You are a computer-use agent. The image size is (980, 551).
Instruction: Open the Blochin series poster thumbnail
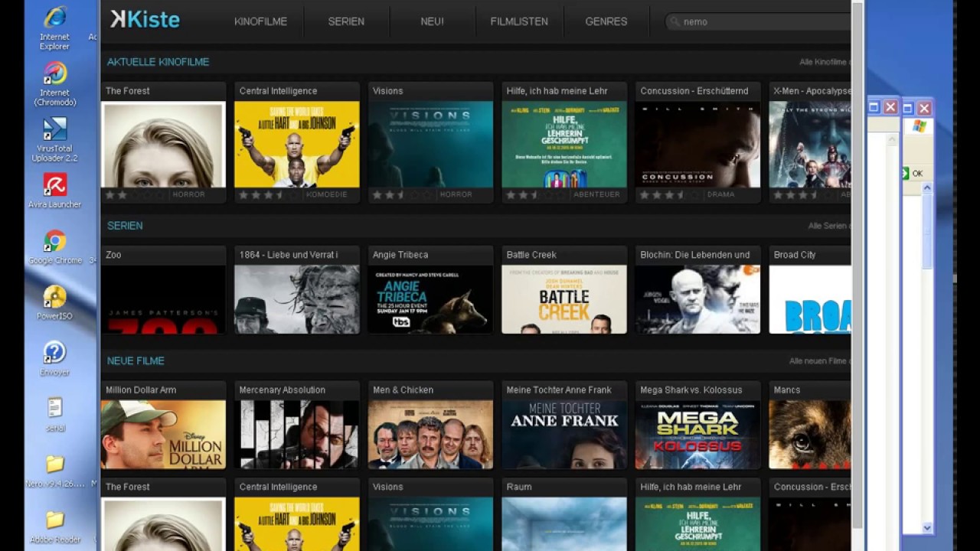(x=697, y=299)
